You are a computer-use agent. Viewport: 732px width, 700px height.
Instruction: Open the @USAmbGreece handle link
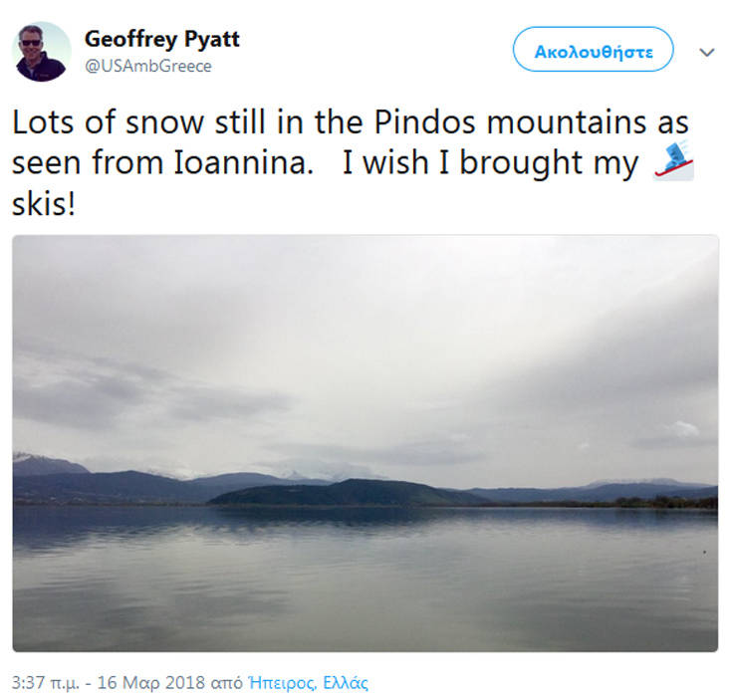point(148,67)
